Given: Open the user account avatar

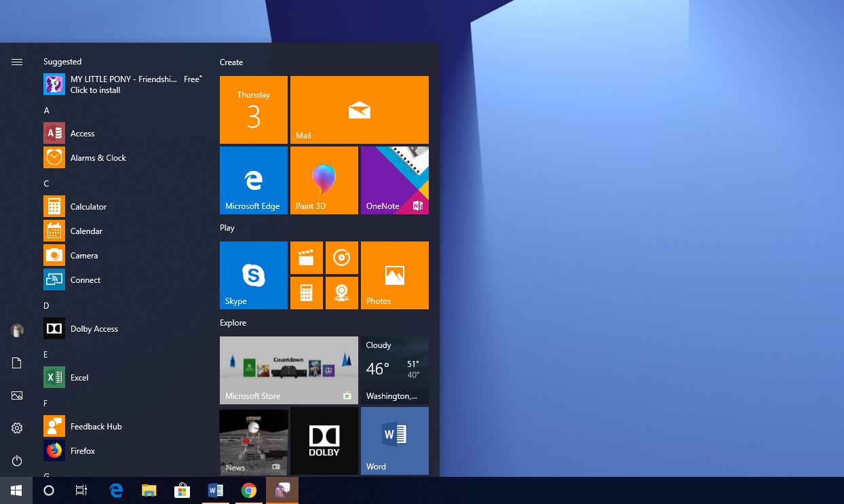Looking at the screenshot, I should (x=17, y=330).
